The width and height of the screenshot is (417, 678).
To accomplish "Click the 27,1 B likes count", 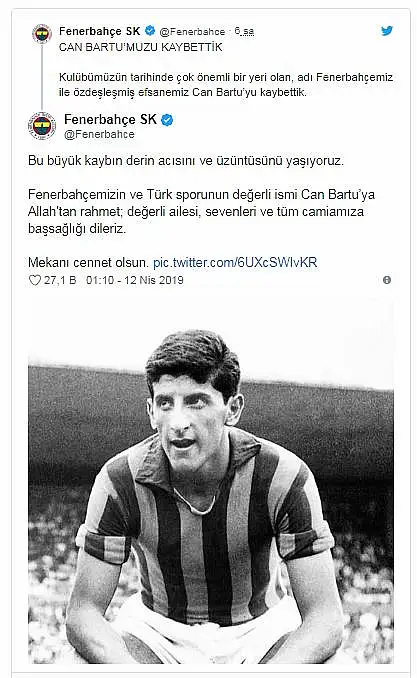I will tap(60, 280).
